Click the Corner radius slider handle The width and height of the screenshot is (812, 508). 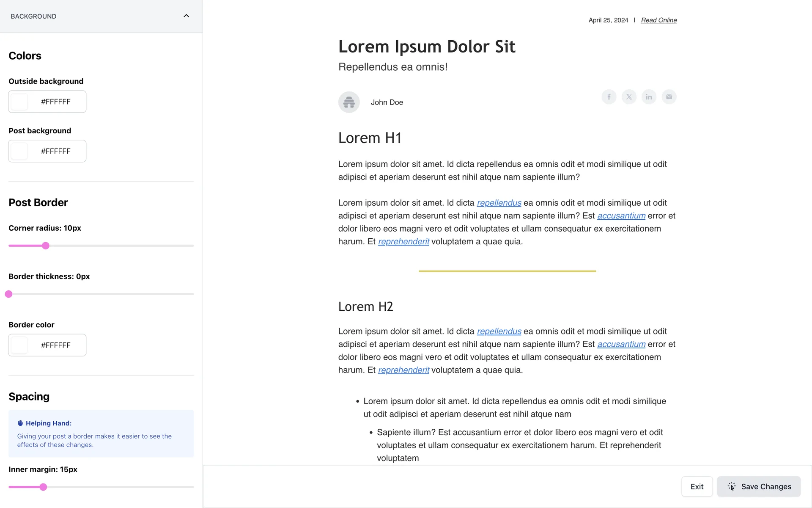point(46,246)
